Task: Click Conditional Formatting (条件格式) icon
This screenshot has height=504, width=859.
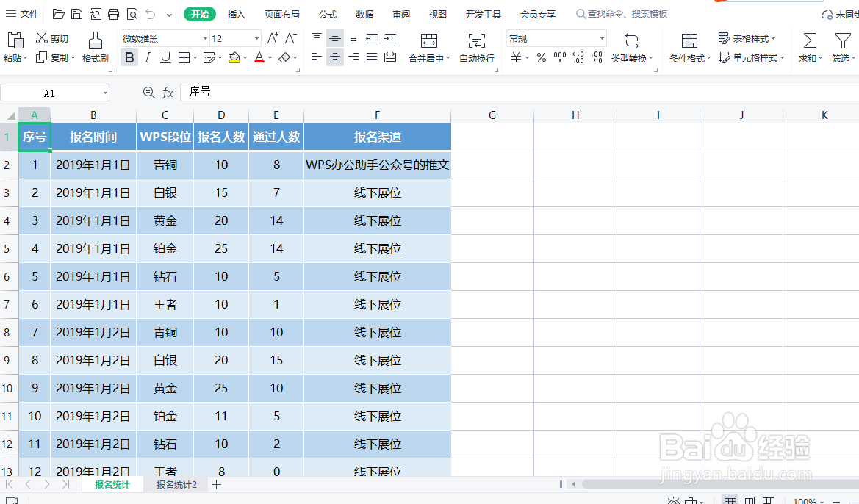Action: (x=689, y=40)
